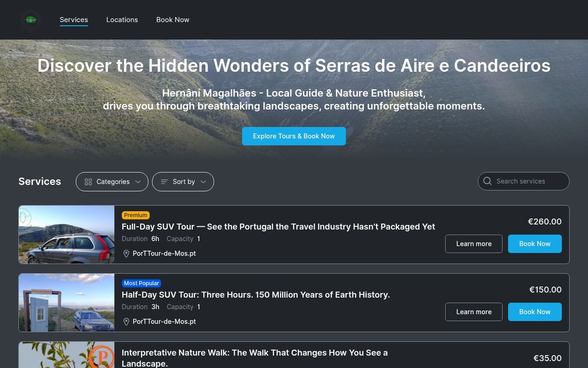Learn more about the Half-Day SUV Tour

(x=474, y=312)
